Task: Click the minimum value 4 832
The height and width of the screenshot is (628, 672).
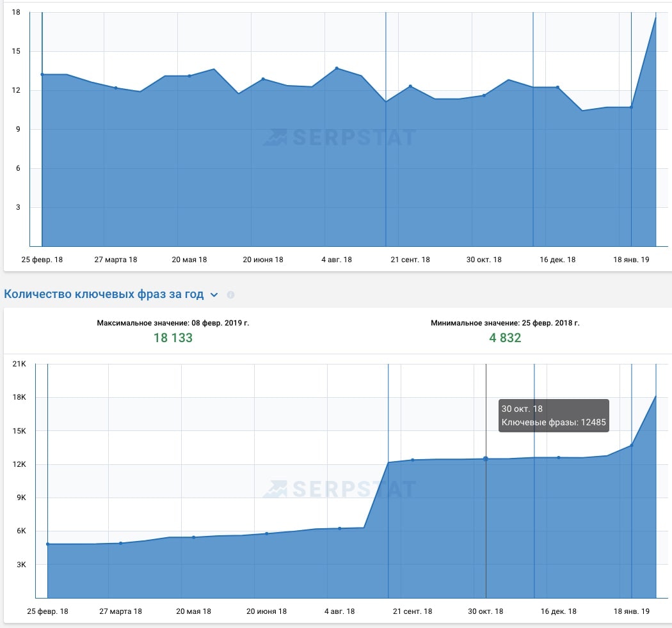Action: pos(505,338)
